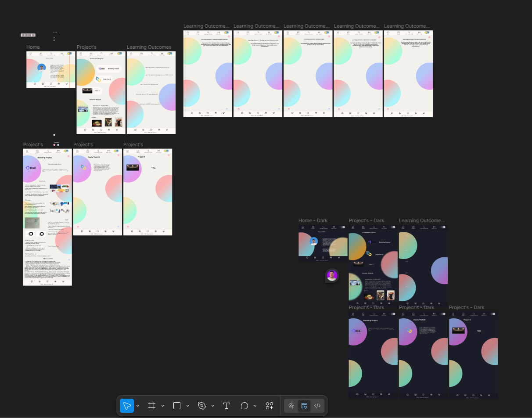Open the shape tools dropdown
The width and height of the screenshot is (532, 418).
(x=188, y=406)
